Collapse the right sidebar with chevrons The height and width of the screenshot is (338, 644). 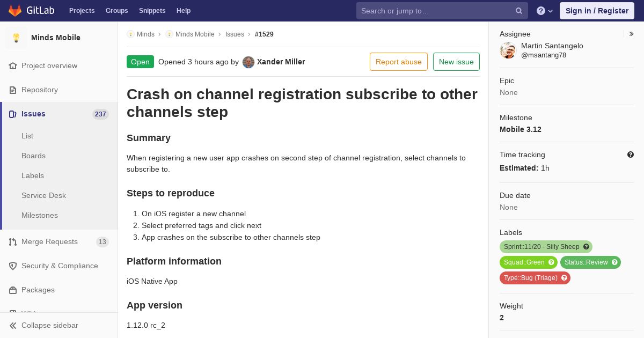coord(632,34)
